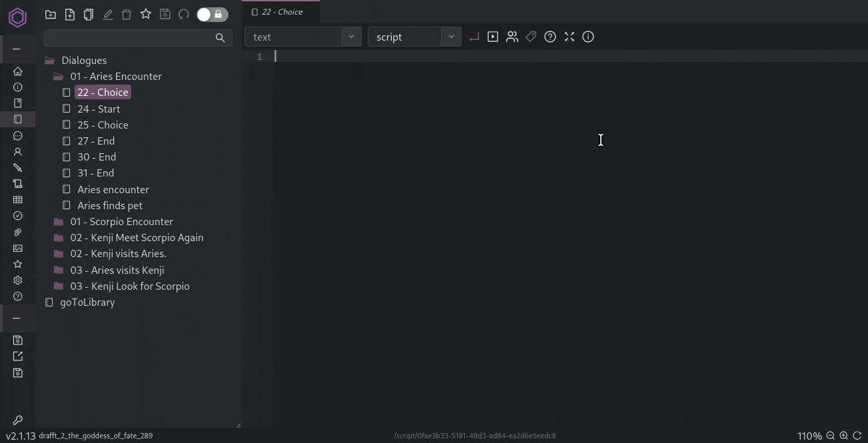The width and height of the screenshot is (868, 443).
Task: Select the '22 - Choice' tab
Action: (x=281, y=12)
